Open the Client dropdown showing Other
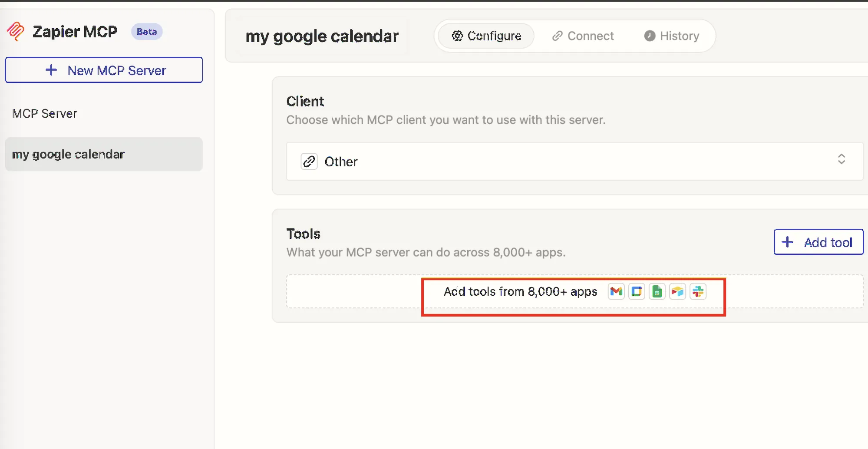This screenshot has width=868, height=449. click(x=574, y=161)
